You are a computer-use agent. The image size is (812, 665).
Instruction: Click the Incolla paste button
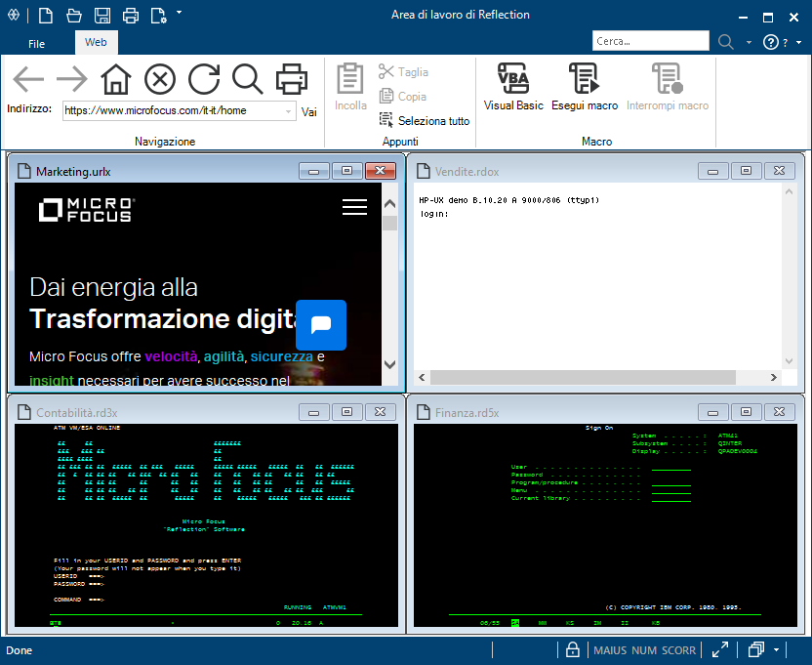[x=350, y=87]
